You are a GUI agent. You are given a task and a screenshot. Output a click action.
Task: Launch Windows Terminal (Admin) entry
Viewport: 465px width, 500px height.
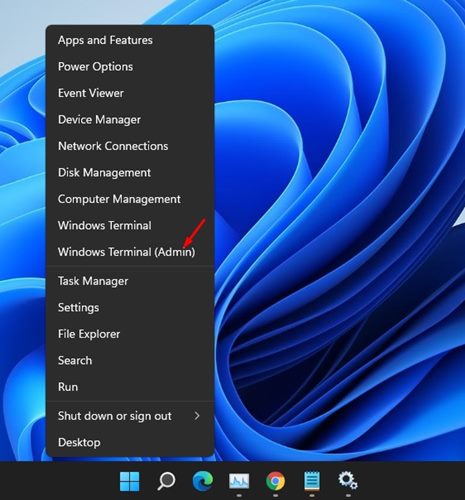pos(130,252)
